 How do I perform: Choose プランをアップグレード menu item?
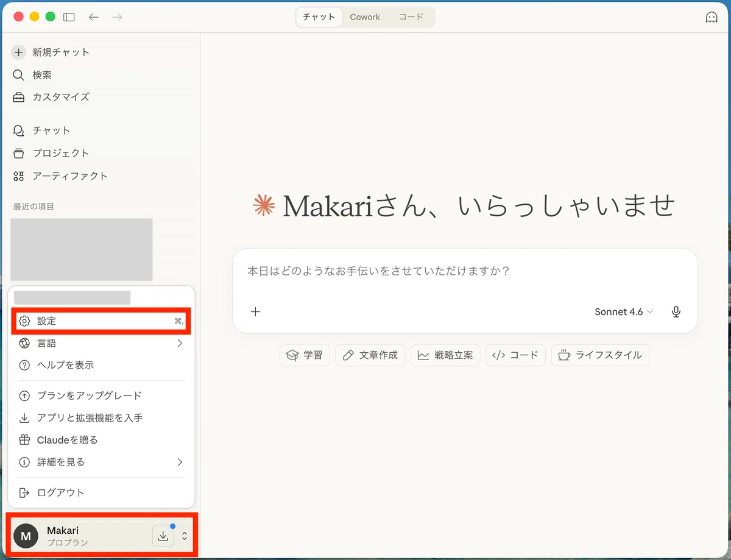(x=101, y=395)
